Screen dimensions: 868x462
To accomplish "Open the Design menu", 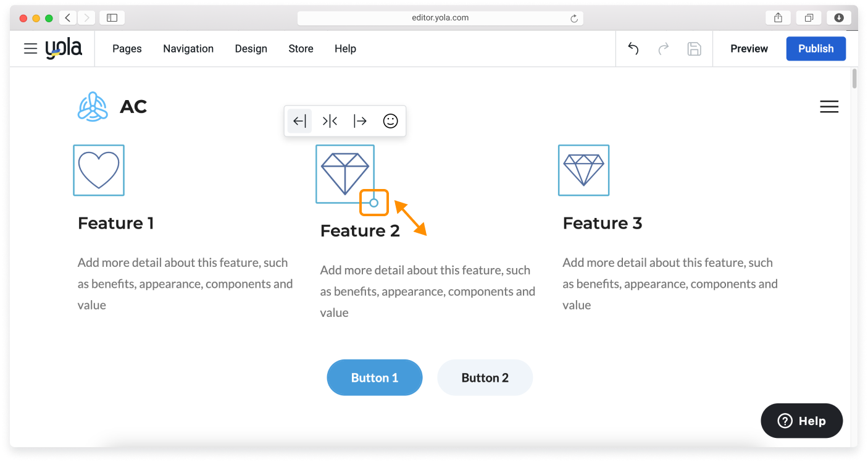I will (251, 49).
